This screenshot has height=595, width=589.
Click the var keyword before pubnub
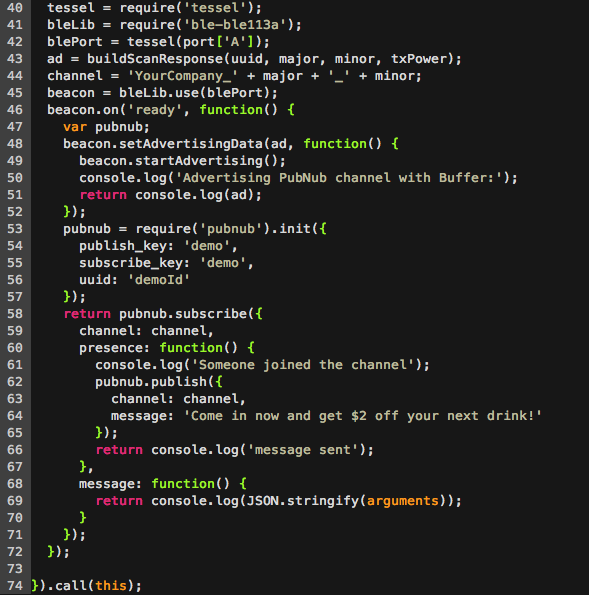[75, 127]
